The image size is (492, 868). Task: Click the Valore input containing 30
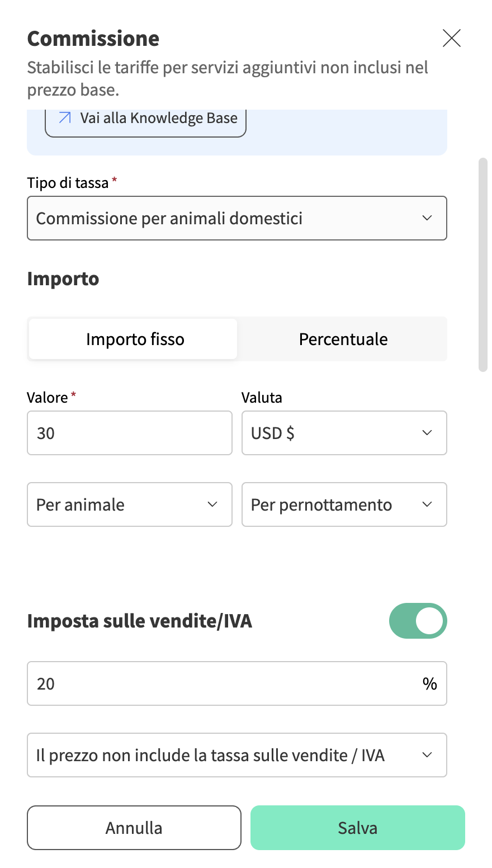129,433
